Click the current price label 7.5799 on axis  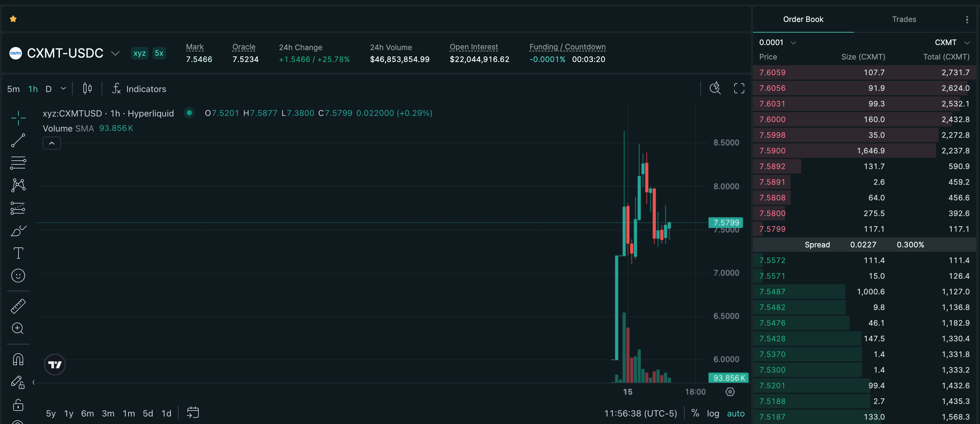pos(726,223)
